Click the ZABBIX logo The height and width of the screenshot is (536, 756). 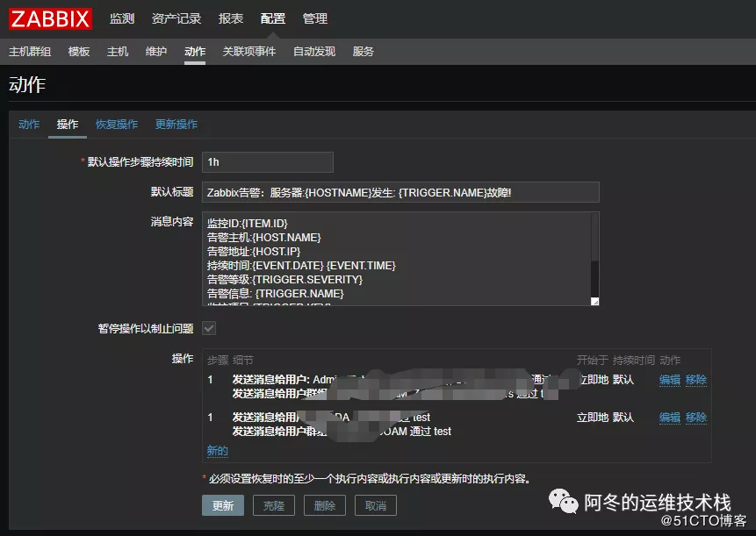point(50,18)
